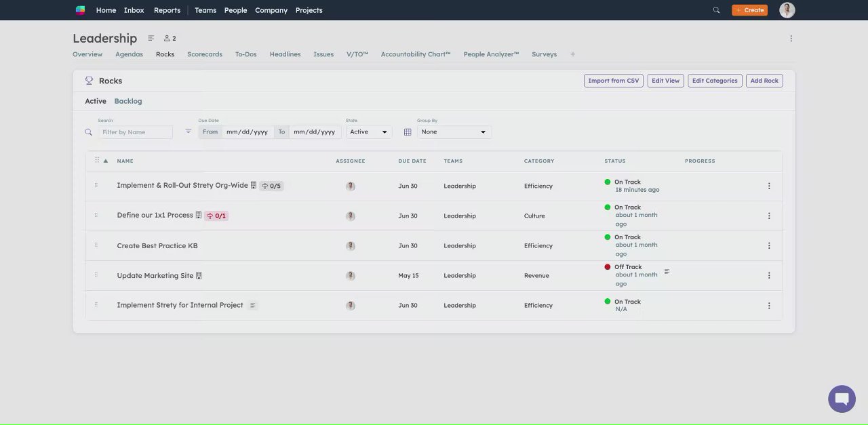Open the chat support bubble
Viewport: 868px width, 425px height.
pos(842,399)
